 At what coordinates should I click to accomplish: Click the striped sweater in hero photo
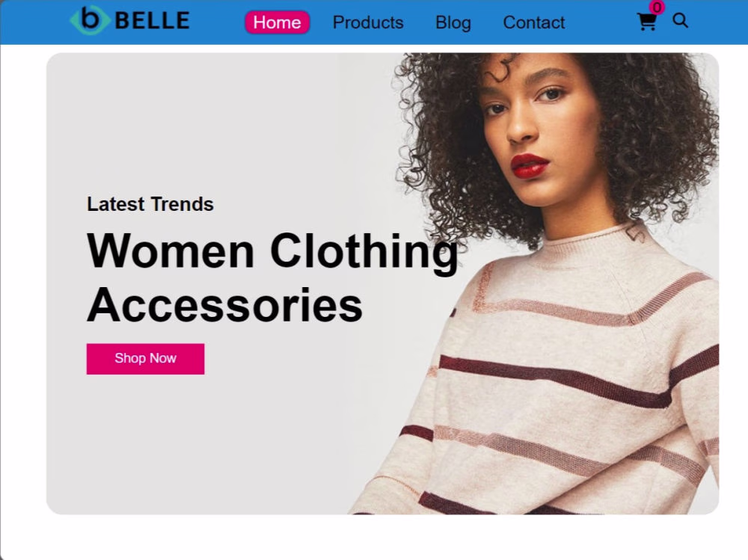pos(548,381)
